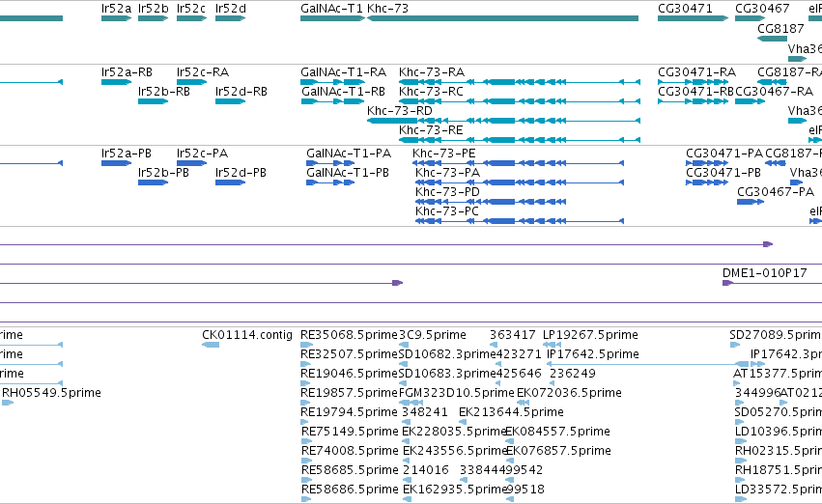Open the Khc-73-RA transcript
Screen dimensions: 822x504
click(x=520, y=82)
